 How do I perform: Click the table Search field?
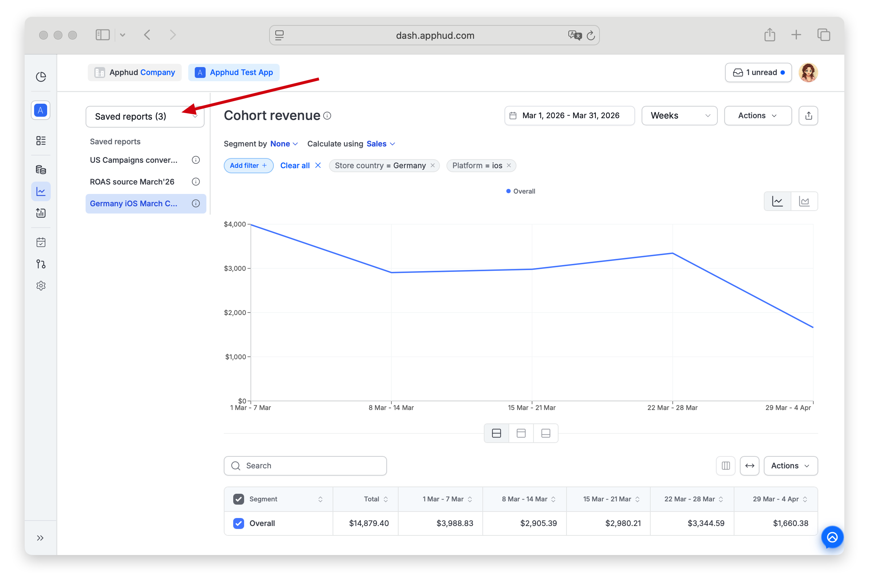pos(305,466)
